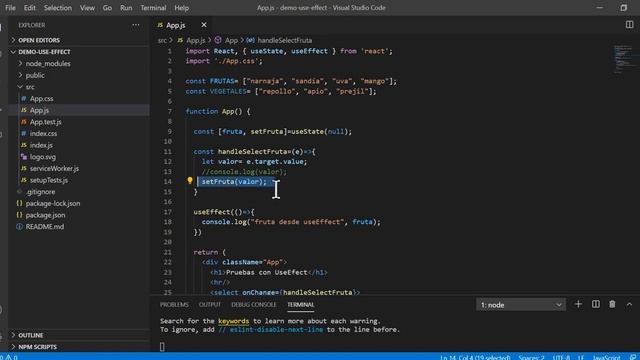Click the lightbulb quick-fix icon on line 14
The width and height of the screenshot is (640, 360).
[190, 180]
